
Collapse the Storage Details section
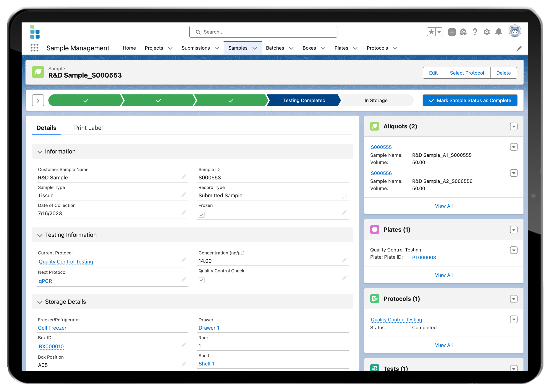click(x=40, y=302)
